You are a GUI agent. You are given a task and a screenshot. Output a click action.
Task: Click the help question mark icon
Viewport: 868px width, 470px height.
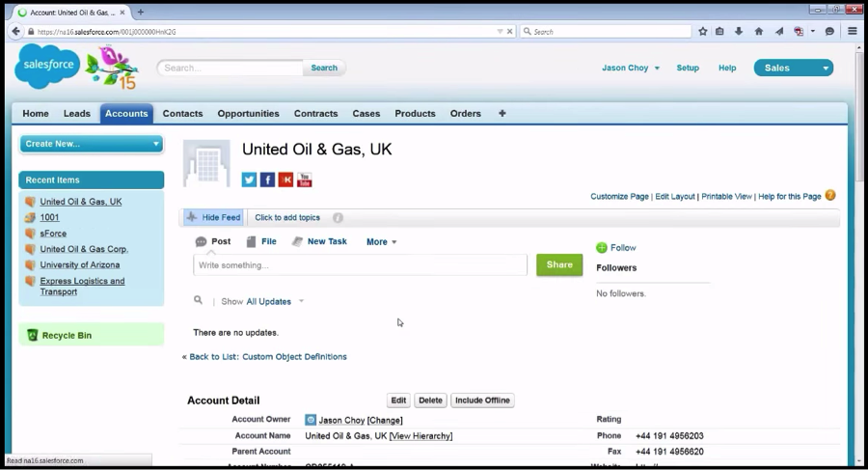coord(830,196)
